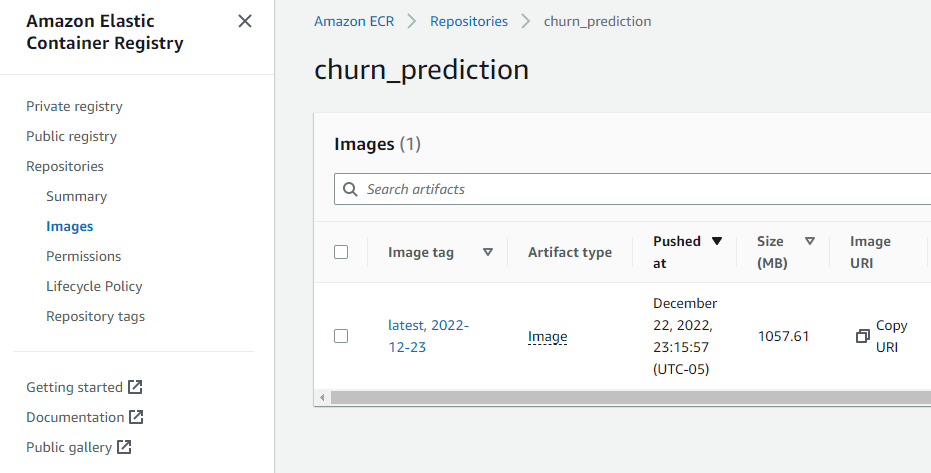
Task: Sort by Pushed at column arrow
Action: 717,241
